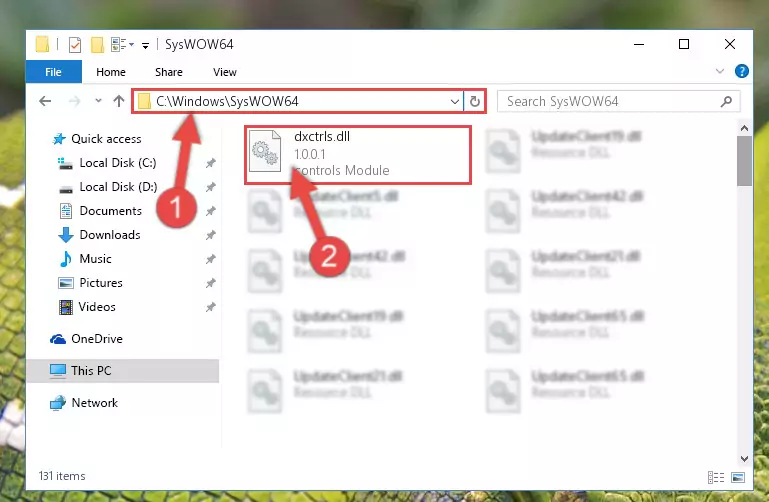Screen dimensions: 769x502
Task: Unpin Local Disk (D:) via pin icon
Action: [x=210, y=187]
